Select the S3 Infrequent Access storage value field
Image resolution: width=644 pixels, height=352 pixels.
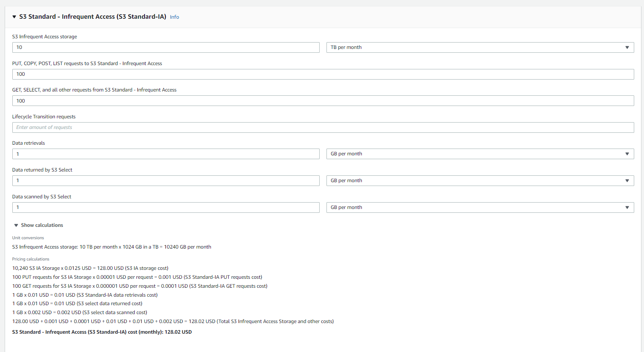166,47
